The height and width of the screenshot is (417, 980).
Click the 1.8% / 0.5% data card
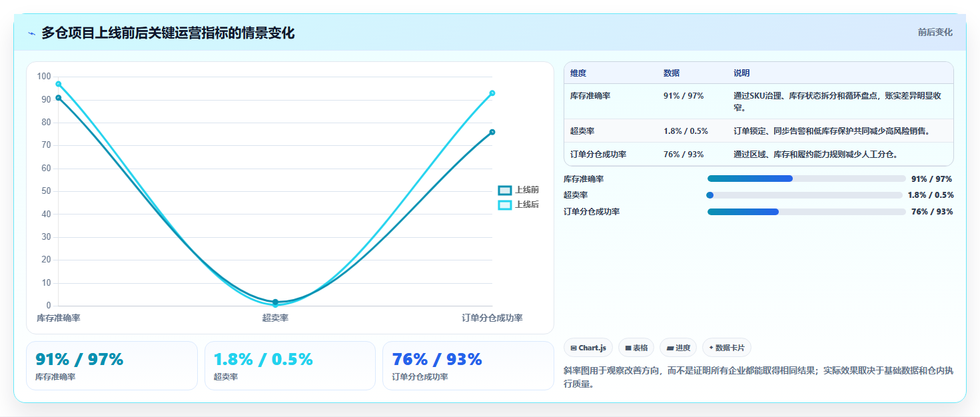(x=290, y=366)
